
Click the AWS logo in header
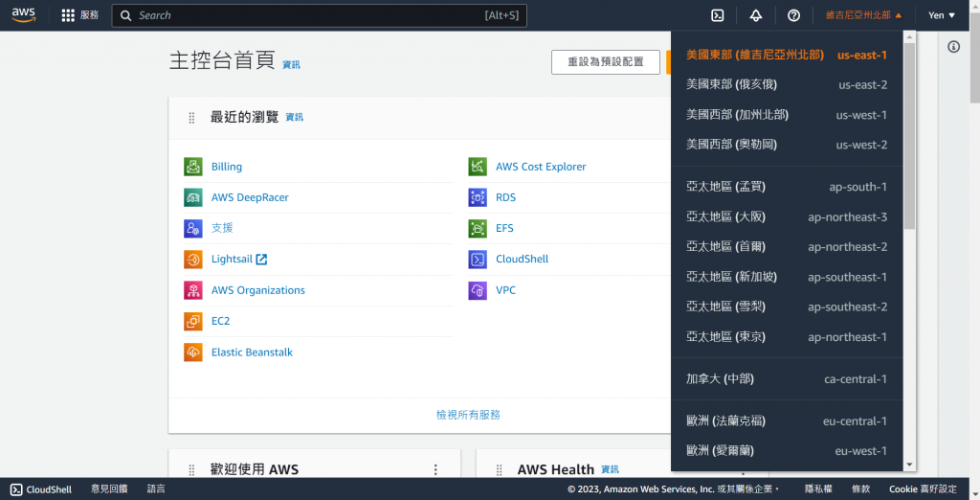point(24,15)
